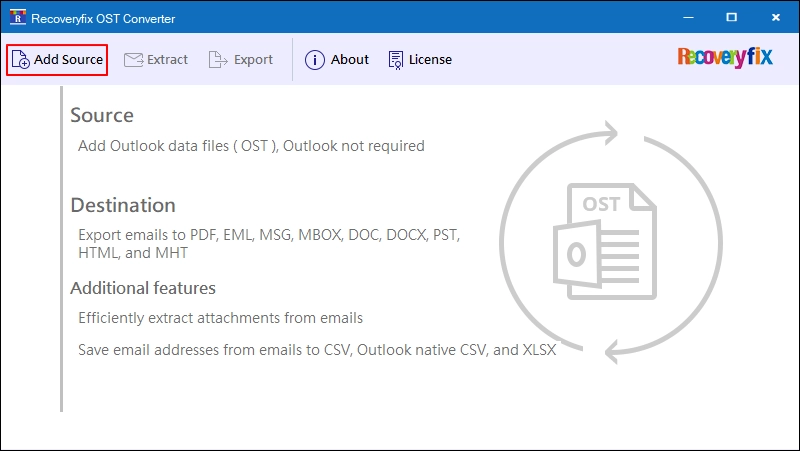Click the Add Source label
This screenshot has height=451, width=800.
68,60
